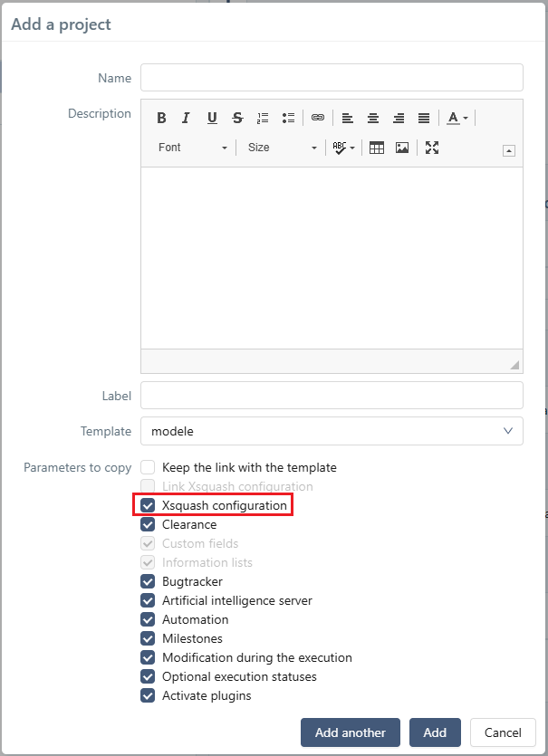Image resolution: width=548 pixels, height=756 pixels.
Task: Open the Template dropdown showing modele
Action: (332, 431)
